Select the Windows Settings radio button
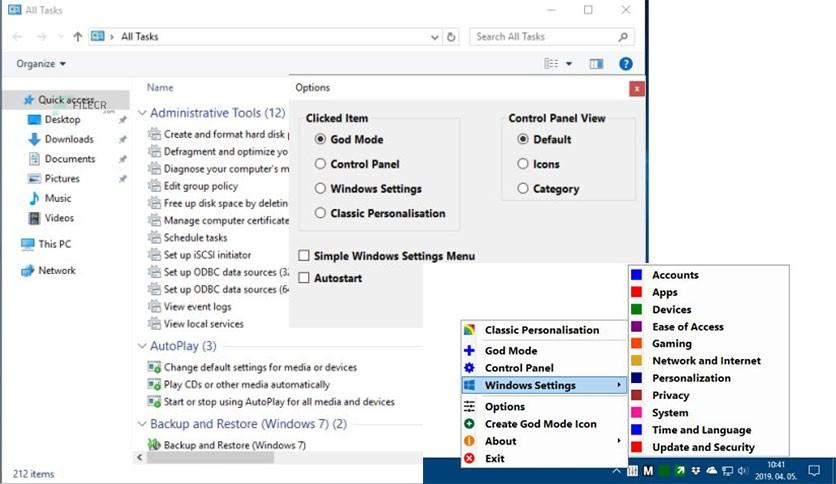Image resolution: width=836 pixels, height=484 pixels. click(320, 188)
